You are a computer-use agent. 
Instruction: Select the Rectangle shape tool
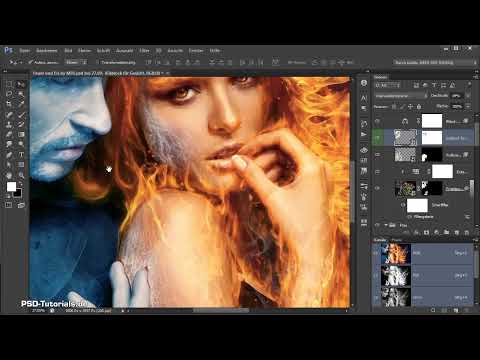tap(21, 165)
